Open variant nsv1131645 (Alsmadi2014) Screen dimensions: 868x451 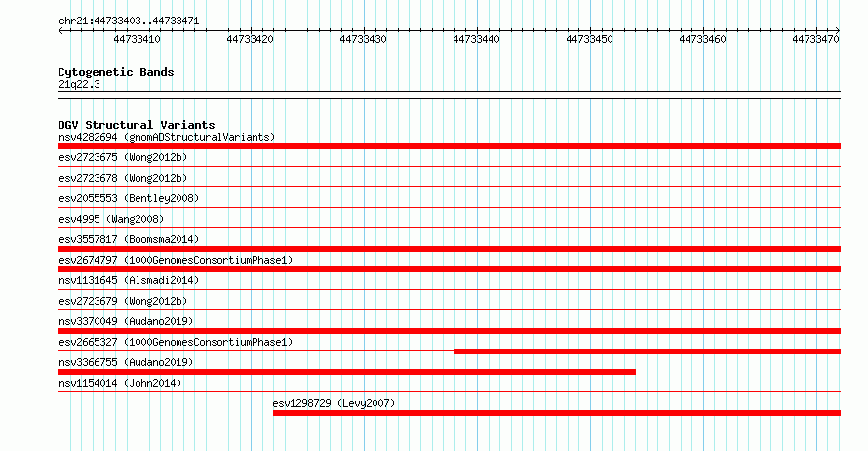129,280
